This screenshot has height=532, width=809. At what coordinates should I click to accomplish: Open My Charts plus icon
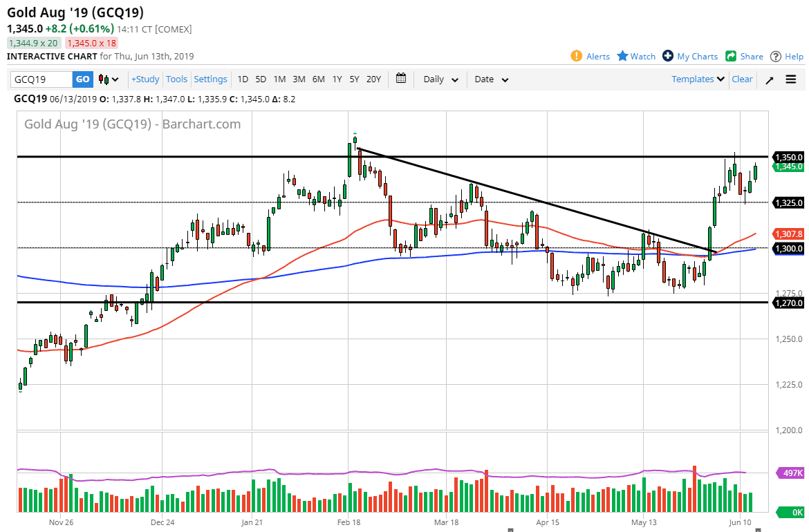(x=668, y=56)
